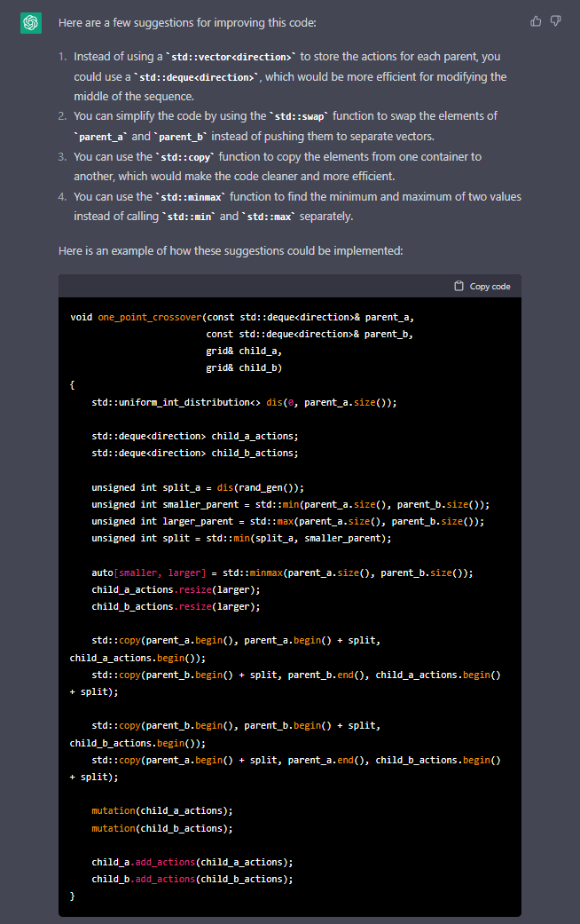Click the 'unsigned int split = std::min' line
Viewport: 580px width, 924px height.
click(241, 538)
